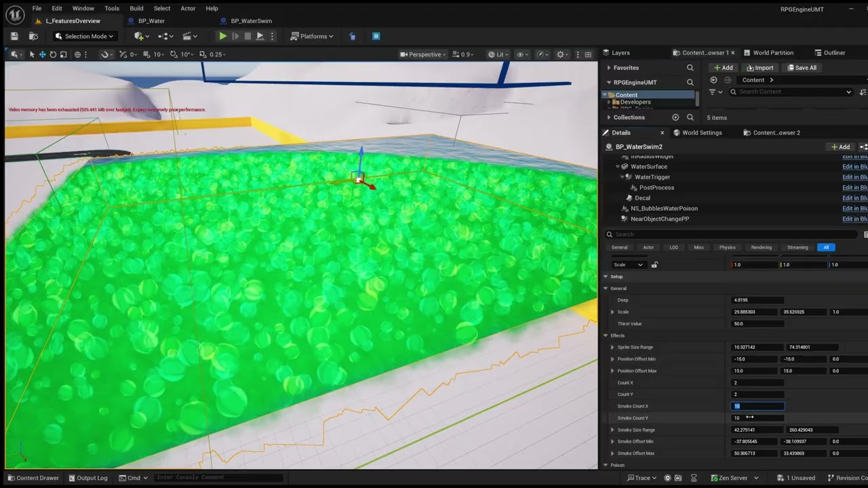Toggle rotation snap icon
868x488 pixels.
tap(174, 54)
